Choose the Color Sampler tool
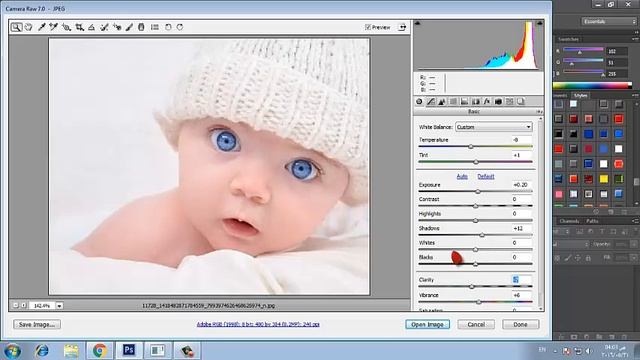The width and height of the screenshot is (640, 360). pos(53,27)
